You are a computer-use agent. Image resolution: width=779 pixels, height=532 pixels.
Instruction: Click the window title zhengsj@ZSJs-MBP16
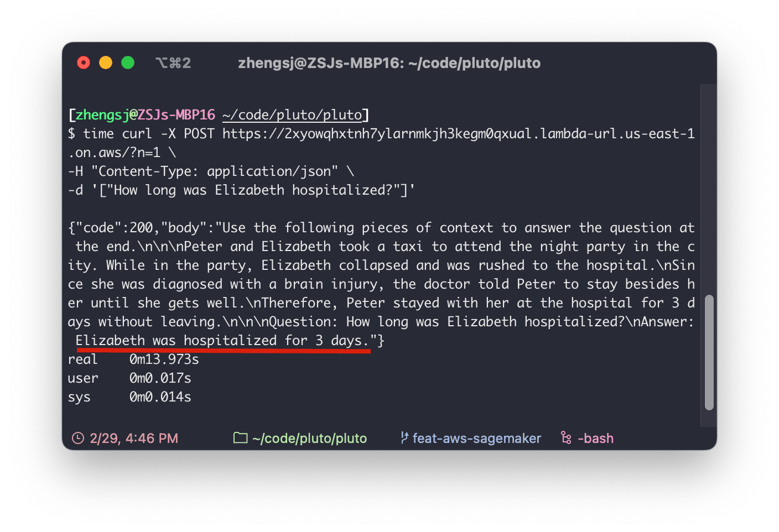point(321,63)
